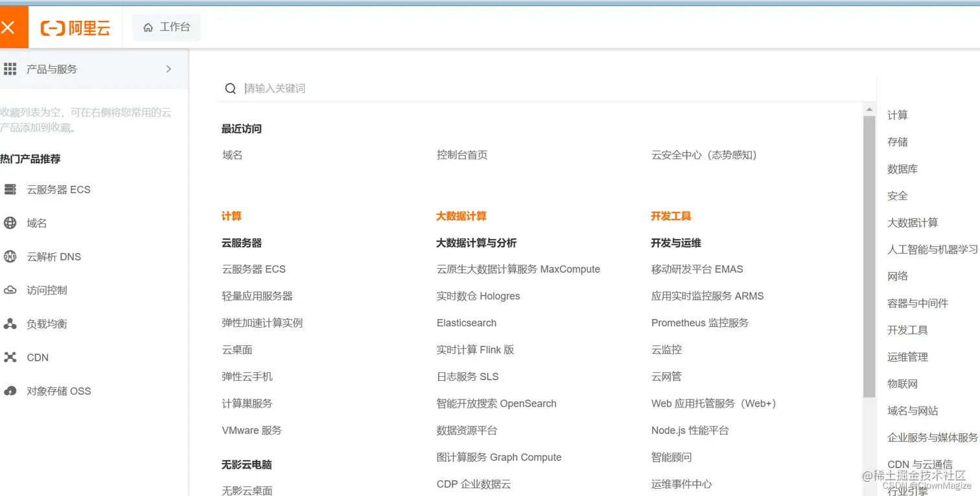Viewport: 980px width, 496px height.
Task: Jump to 网络 in right category index
Action: pos(898,276)
